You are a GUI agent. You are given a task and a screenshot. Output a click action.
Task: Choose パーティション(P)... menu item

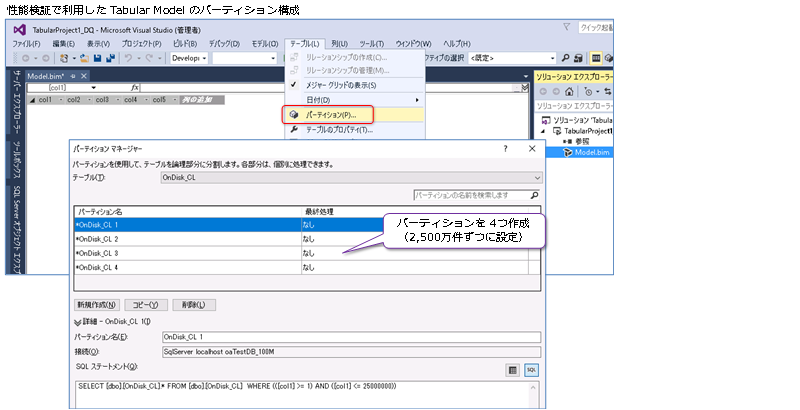click(355, 115)
